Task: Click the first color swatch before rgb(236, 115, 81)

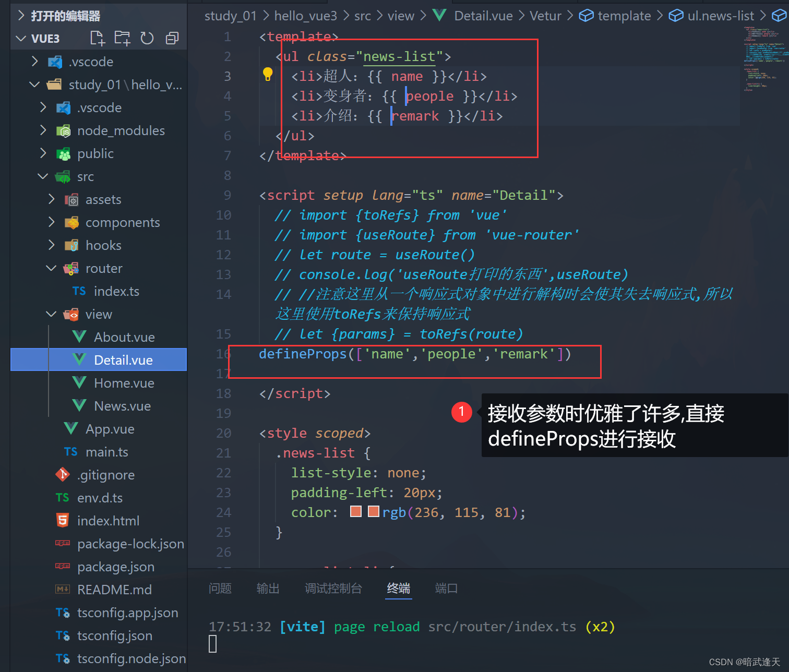Action: click(x=356, y=511)
